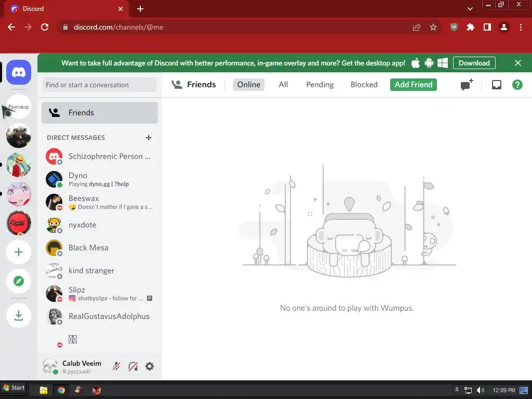Open the pink-haired anime server icon
This screenshot has width=532, height=399.
pyautogui.click(x=19, y=194)
